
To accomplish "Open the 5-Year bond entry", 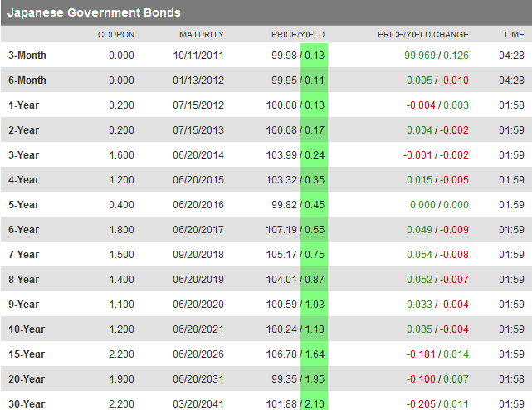I will (x=24, y=205).
